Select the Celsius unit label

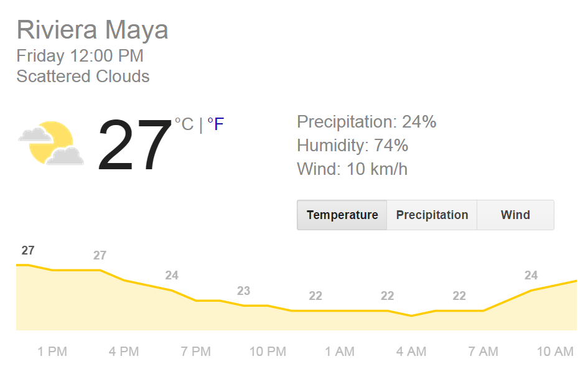[184, 124]
